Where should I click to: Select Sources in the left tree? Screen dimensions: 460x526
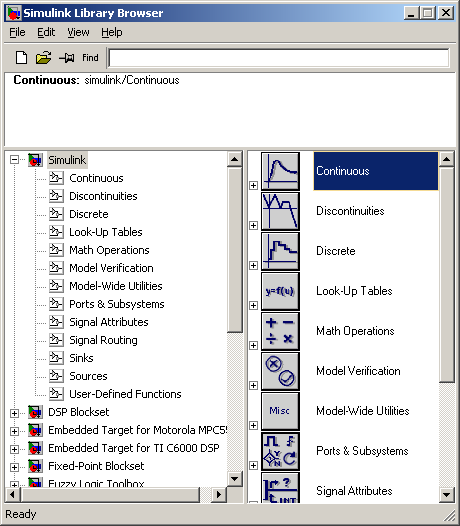coord(88,376)
